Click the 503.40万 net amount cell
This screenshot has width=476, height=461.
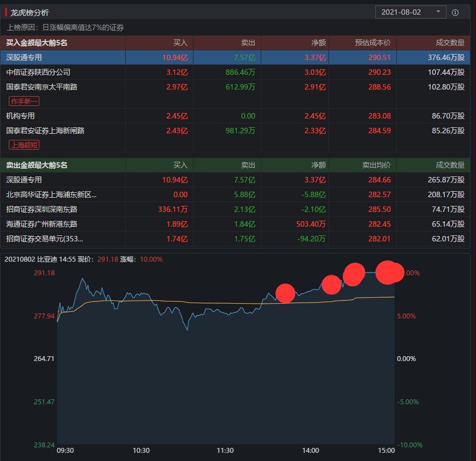311,224
